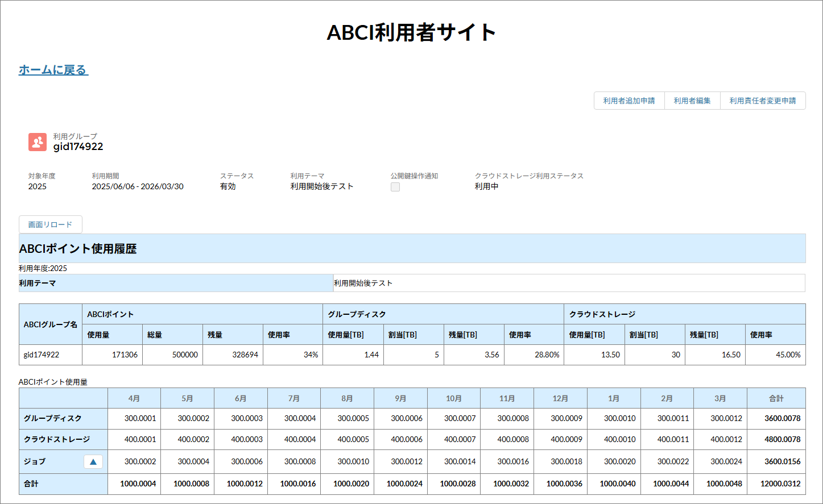Click the グループディスク column group header
This screenshot has width=823, height=504.
tap(442, 314)
